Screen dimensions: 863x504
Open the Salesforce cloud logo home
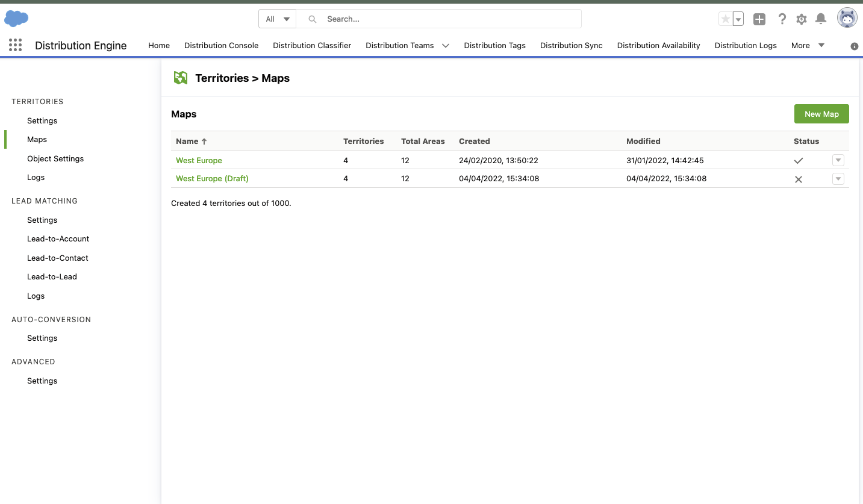[x=16, y=19]
